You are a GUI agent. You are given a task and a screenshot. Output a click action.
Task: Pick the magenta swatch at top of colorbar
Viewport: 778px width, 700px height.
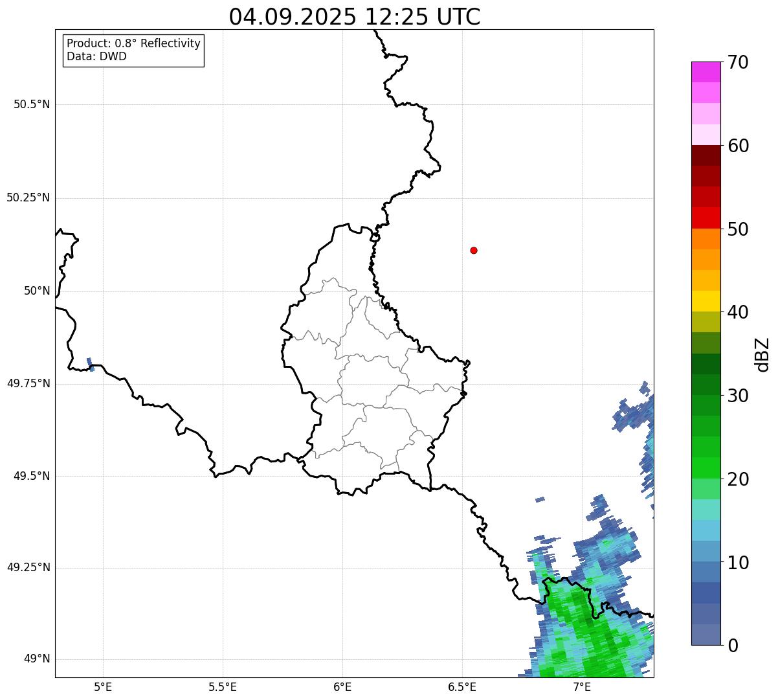click(x=706, y=72)
